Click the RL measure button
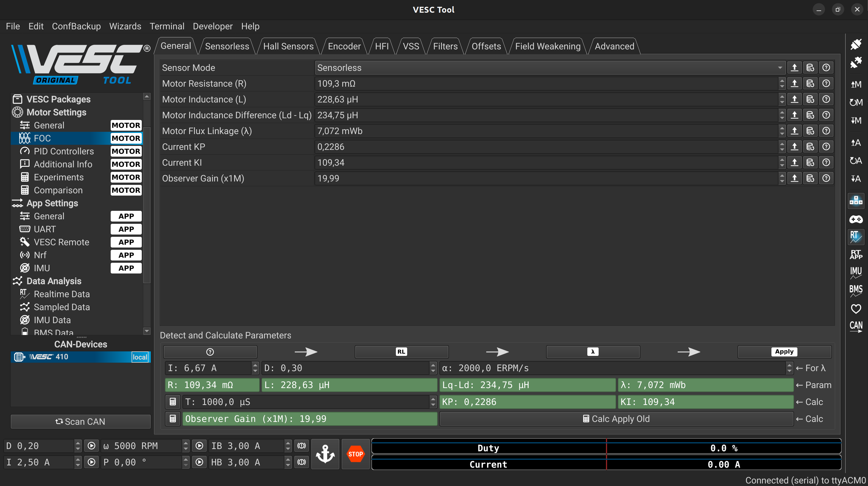 [x=401, y=352]
